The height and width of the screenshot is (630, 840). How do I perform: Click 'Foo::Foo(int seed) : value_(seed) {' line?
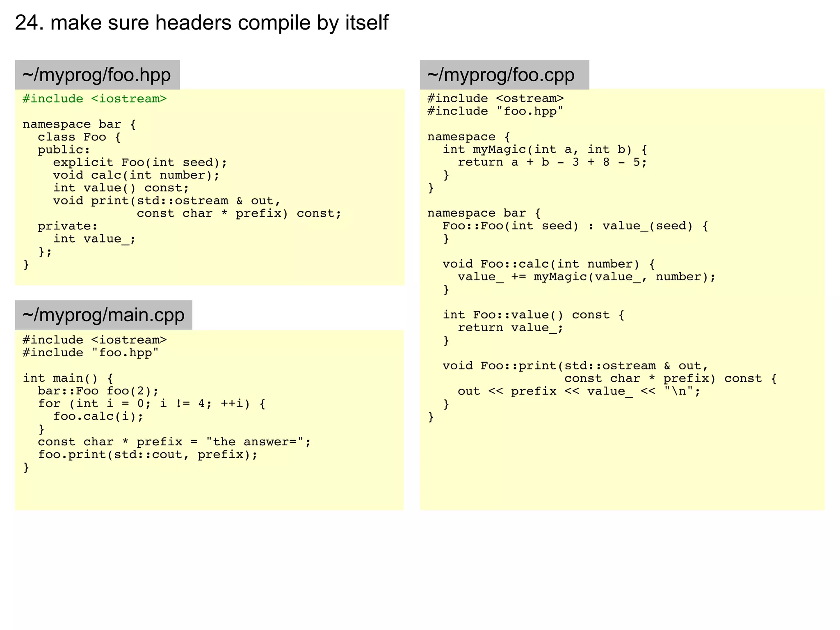(x=575, y=226)
